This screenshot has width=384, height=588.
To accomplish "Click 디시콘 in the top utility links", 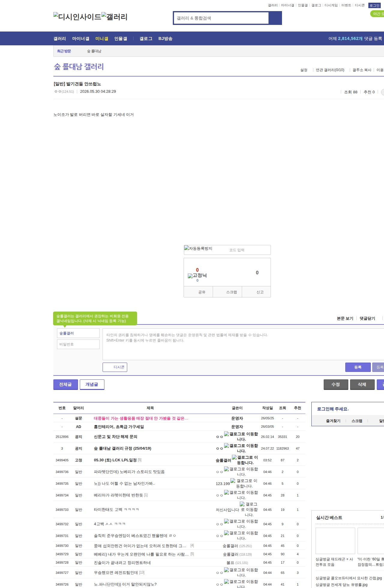I will [360, 5].
